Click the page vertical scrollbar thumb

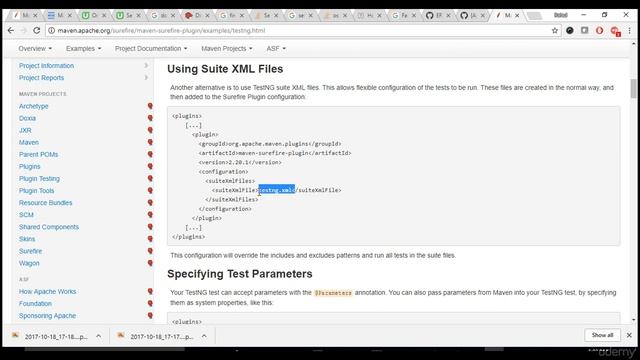(633, 89)
